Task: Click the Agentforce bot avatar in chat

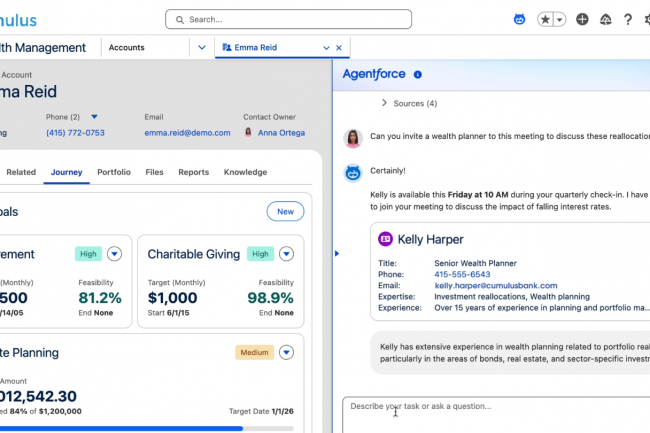Action: pos(353,172)
